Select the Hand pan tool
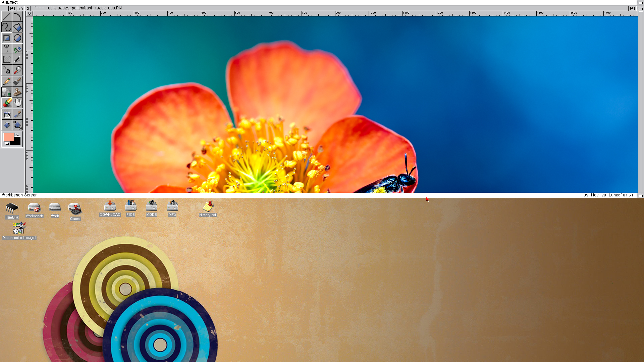This screenshot has width=644, height=362. [17, 103]
